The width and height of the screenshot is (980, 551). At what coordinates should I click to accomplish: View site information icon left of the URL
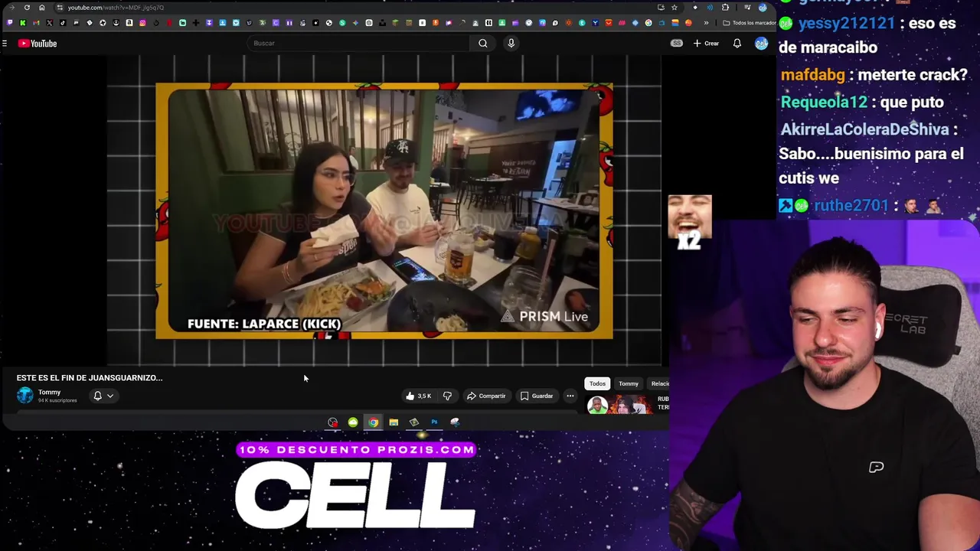coord(60,8)
